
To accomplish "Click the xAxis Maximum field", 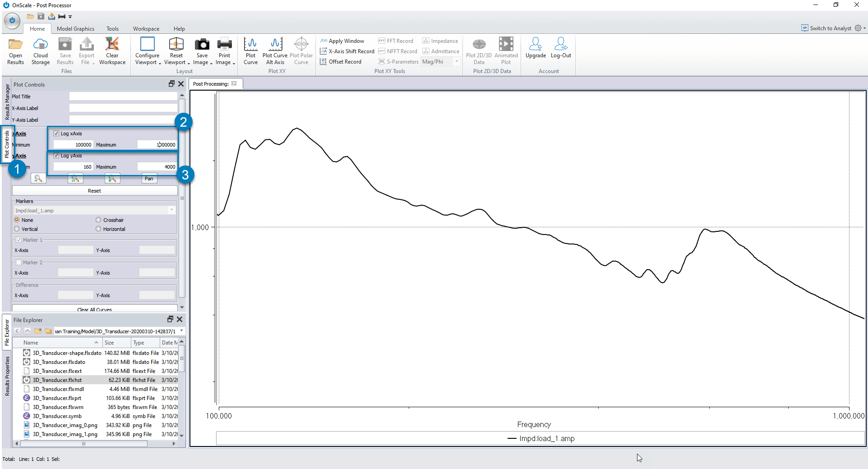I will coord(157,145).
